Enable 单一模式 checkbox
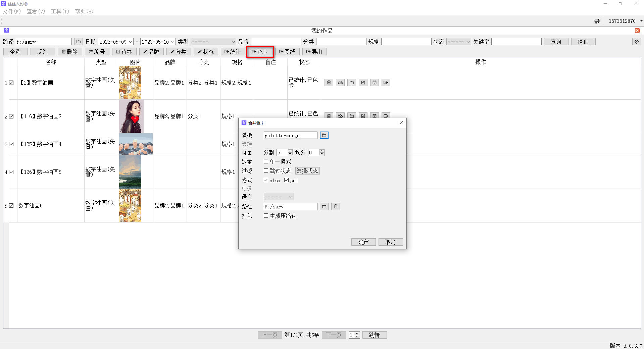This screenshot has width=644, height=349. pos(266,161)
